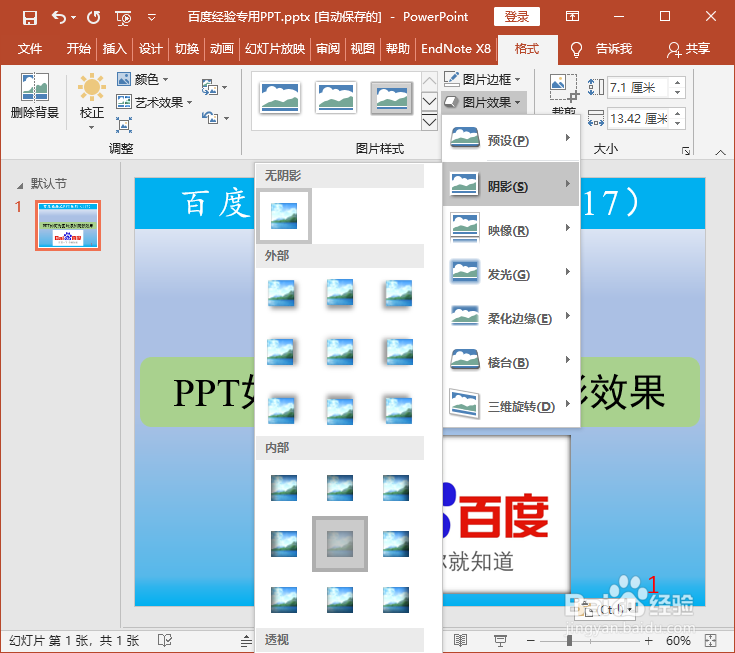
Task: Open the 动画 tab
Action: tap(222, 48)
